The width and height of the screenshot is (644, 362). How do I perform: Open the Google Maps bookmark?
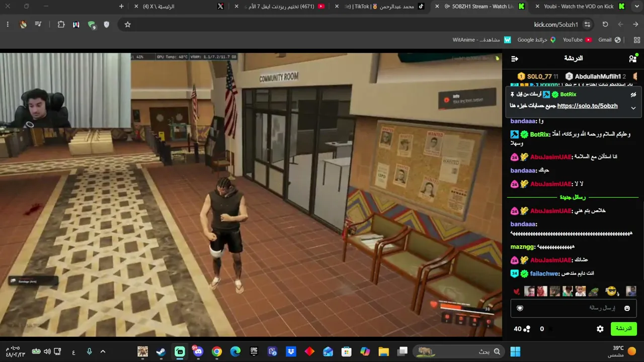536,40
